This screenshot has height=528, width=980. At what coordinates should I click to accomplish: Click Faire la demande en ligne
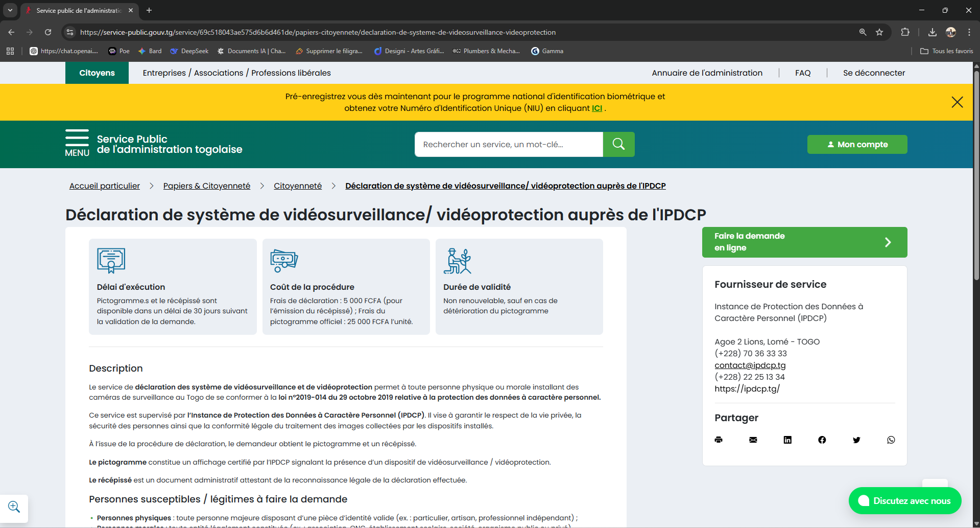(804, 242)
